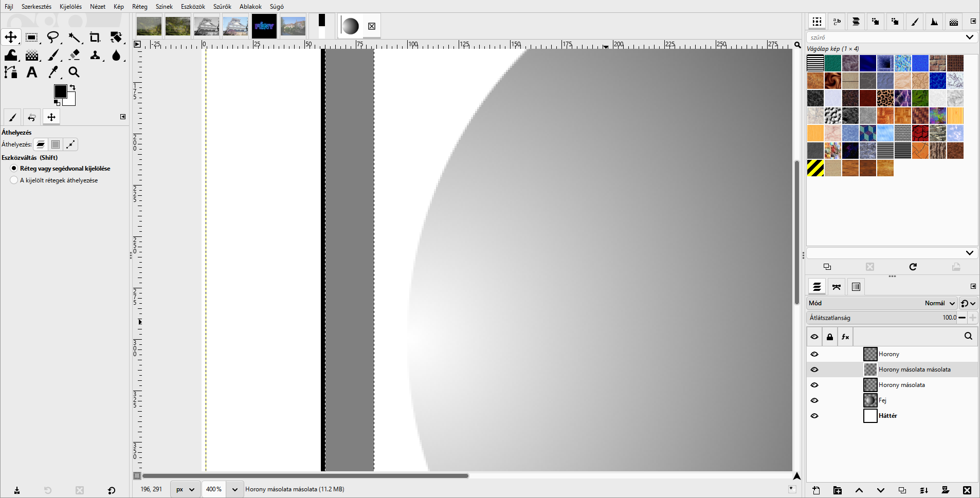
Task: Select the Text tool
Action: click(31, 72)
